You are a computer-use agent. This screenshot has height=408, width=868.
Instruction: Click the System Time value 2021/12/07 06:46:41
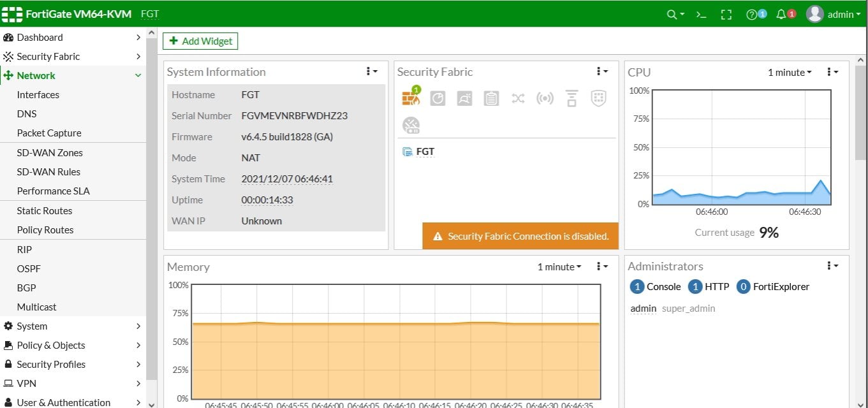[287, 179]
